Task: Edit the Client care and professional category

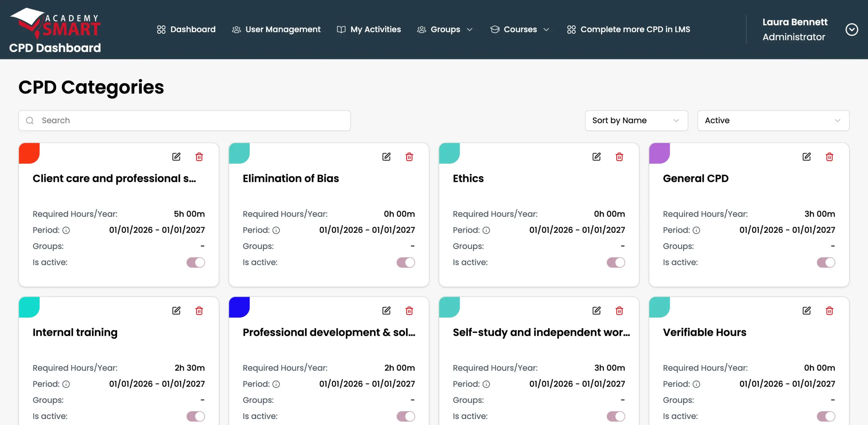Action: (x=176, y=157)
